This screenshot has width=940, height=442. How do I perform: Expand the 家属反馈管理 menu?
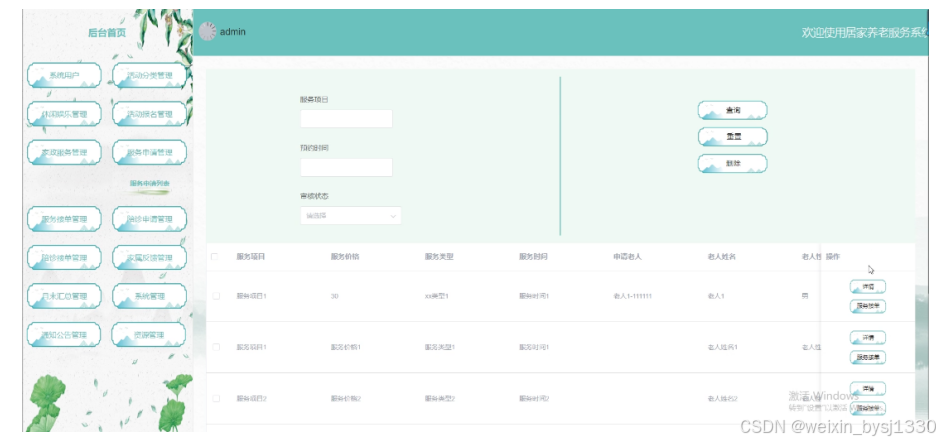149,258
